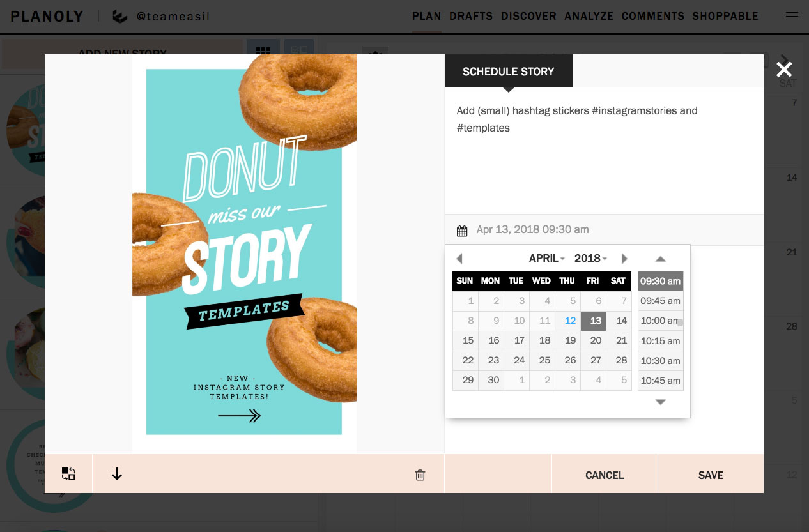This screenshot has width=809, height=532.
Task: Switch to the ANALYZE tab
Action: (589, 17)
